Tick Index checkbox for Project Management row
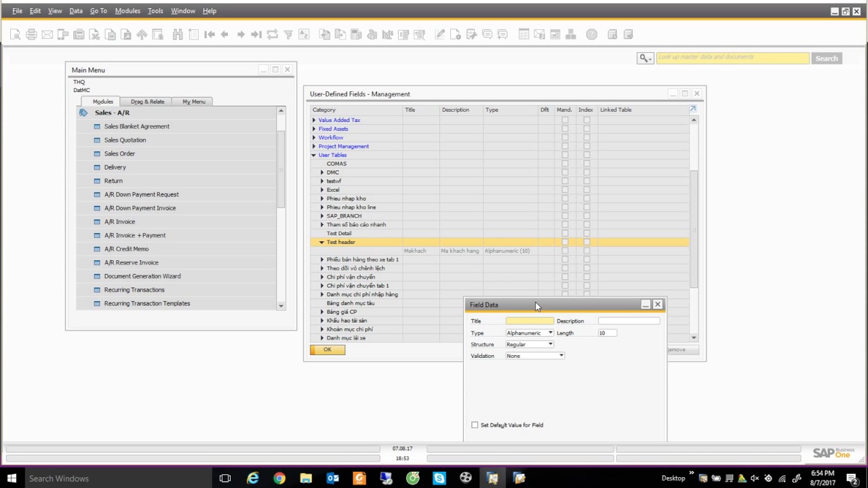The height and width of the screenshot is (488, 868). click(x=587, y=146)
